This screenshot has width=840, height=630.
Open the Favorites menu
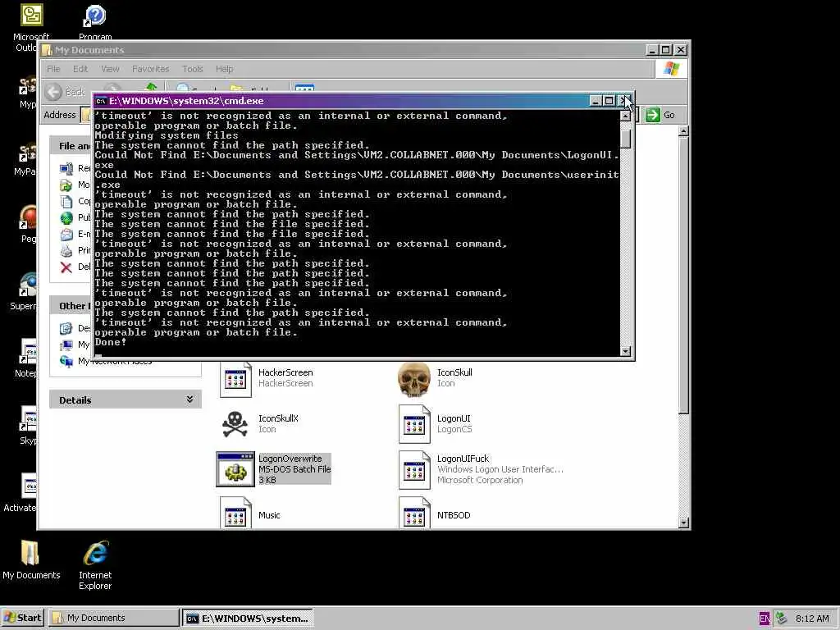(151, 69)
